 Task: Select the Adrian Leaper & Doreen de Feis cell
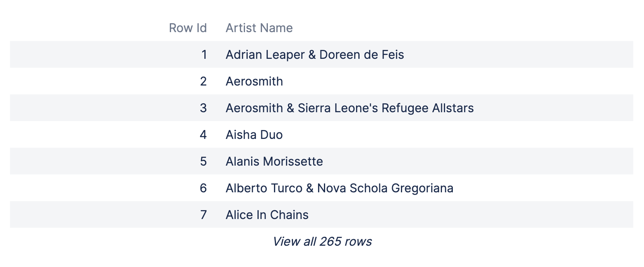pyautogui.click(x=314, y=55)
